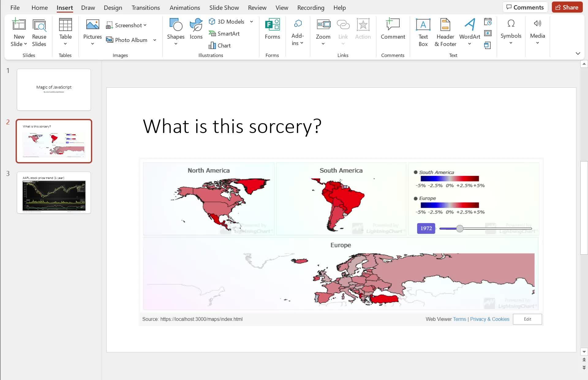Screen dimensions: 588x380
Task: Insert a Chart from Illustrations group
Action: click(220, 45)
